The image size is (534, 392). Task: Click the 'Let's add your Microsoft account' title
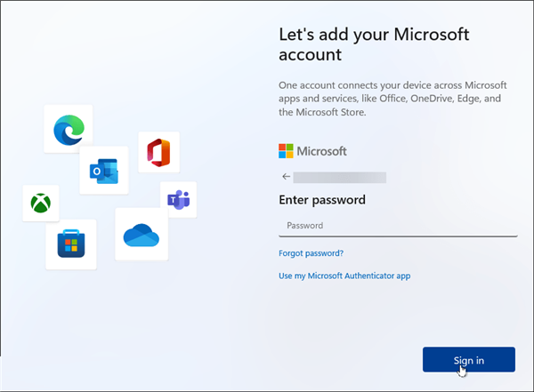(x=374, y=44)
